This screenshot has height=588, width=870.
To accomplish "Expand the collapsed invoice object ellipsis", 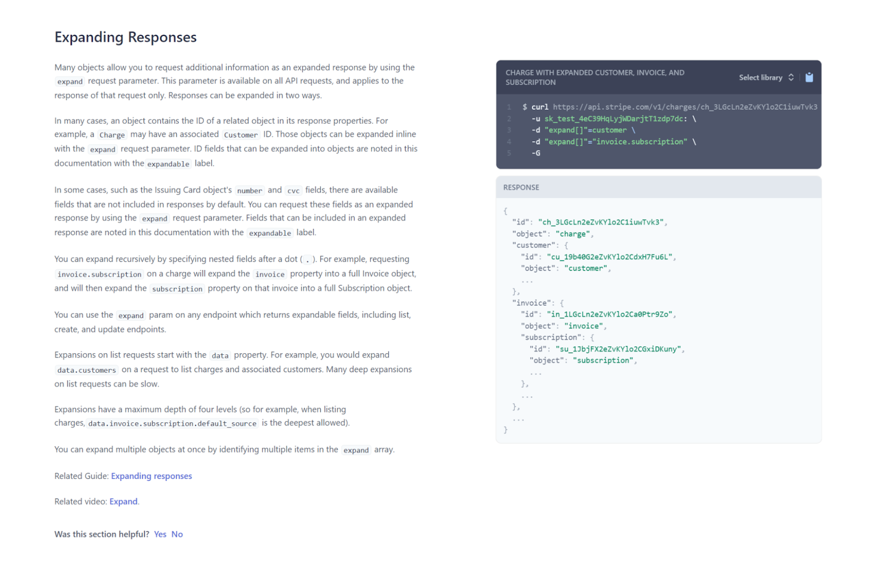I will (x=526, y=396).
